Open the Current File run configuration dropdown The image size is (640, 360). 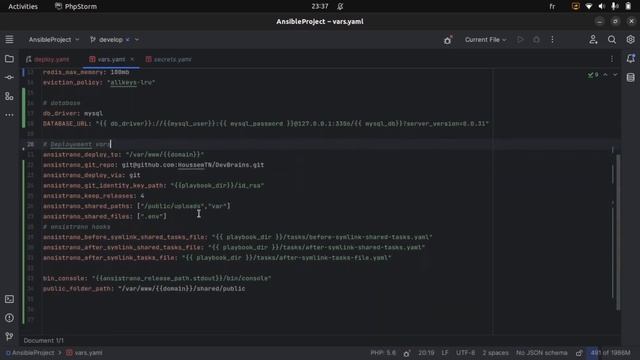(485, 40)
